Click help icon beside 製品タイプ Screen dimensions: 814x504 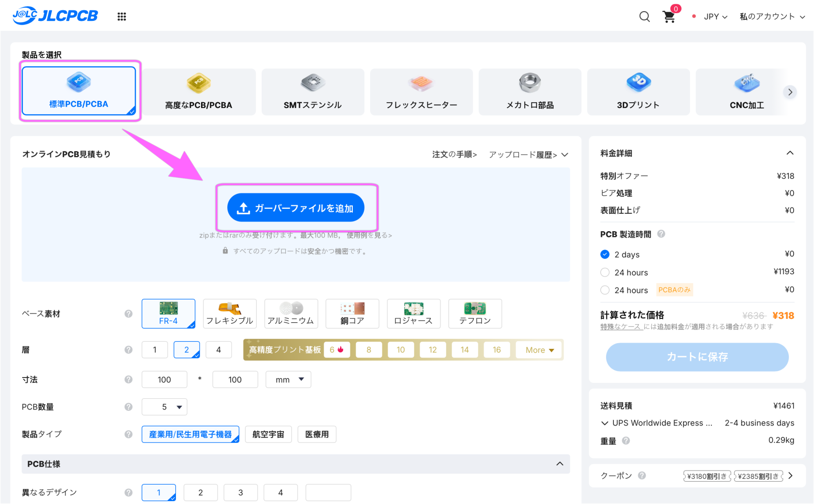(128, 434)
